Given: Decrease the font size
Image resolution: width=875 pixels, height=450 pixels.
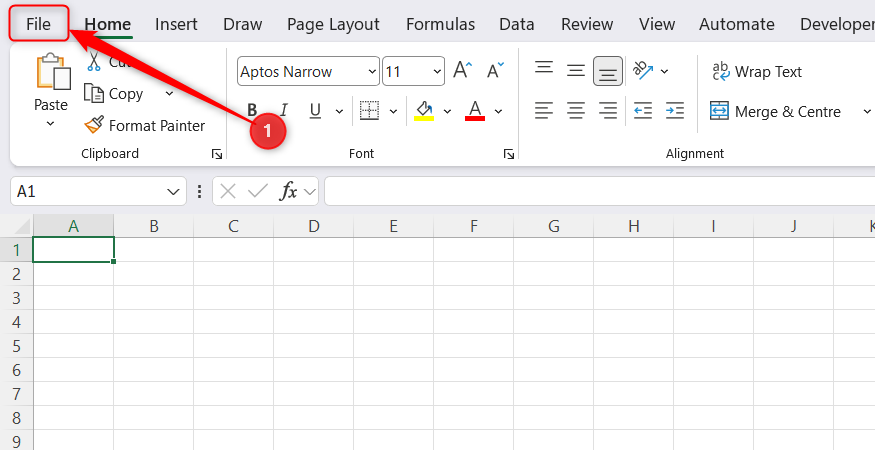Looking at the screenshot, I should 495,71.
